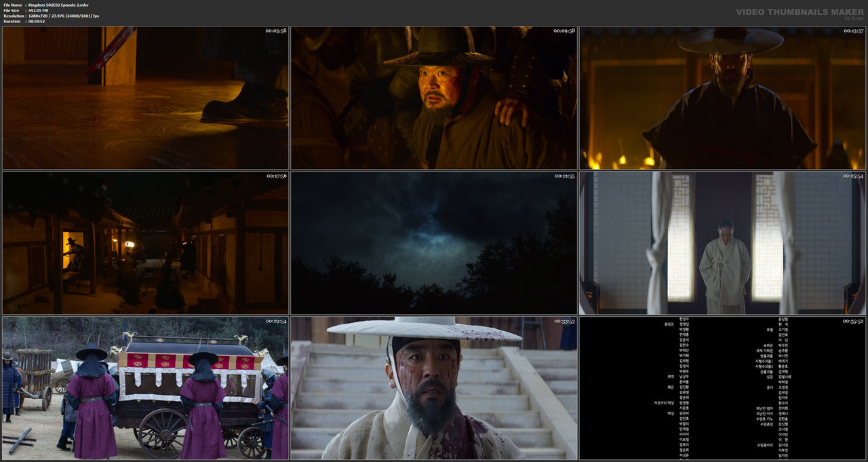This screenshot has width=868, height=462.
Task: Open the cloudy night sky thumbnail
Action: tap(434, 243)
